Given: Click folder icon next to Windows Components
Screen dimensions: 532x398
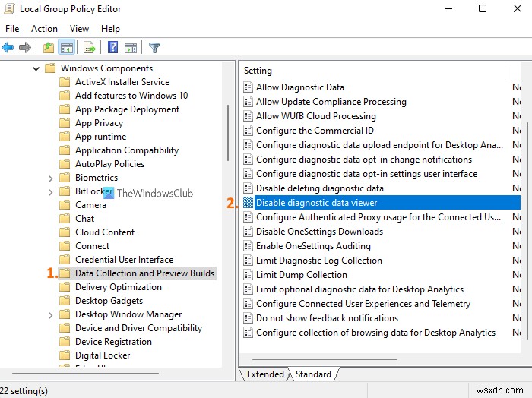Looking at the screenshot, I should [50, 68].
